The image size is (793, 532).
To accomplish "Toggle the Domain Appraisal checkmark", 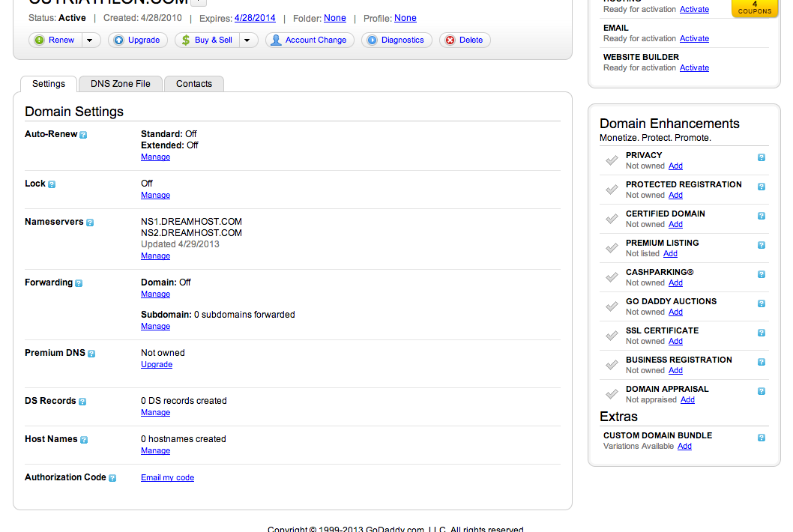I will (612, 394).
